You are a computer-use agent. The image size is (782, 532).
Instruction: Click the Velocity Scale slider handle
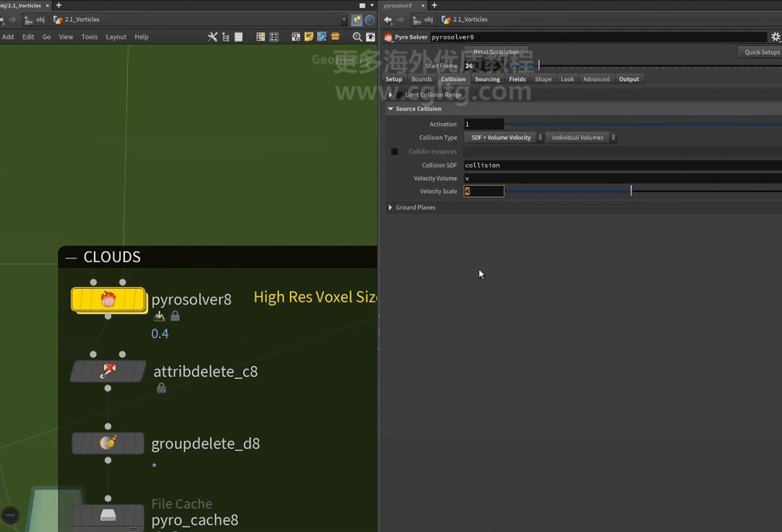point(631,191)
